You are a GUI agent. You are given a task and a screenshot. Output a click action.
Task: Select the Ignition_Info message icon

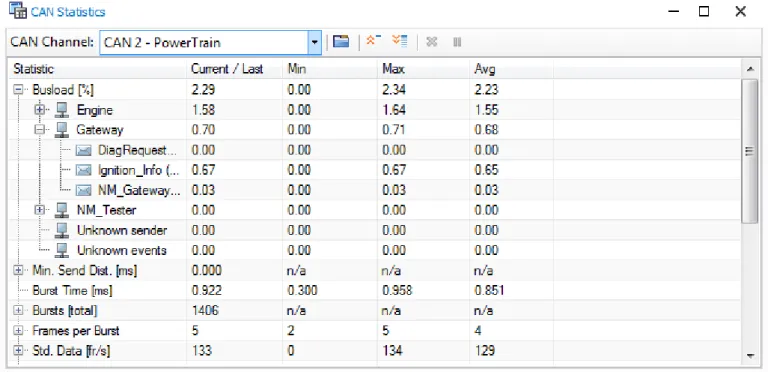pyautogui.click(x=84, y=170)
